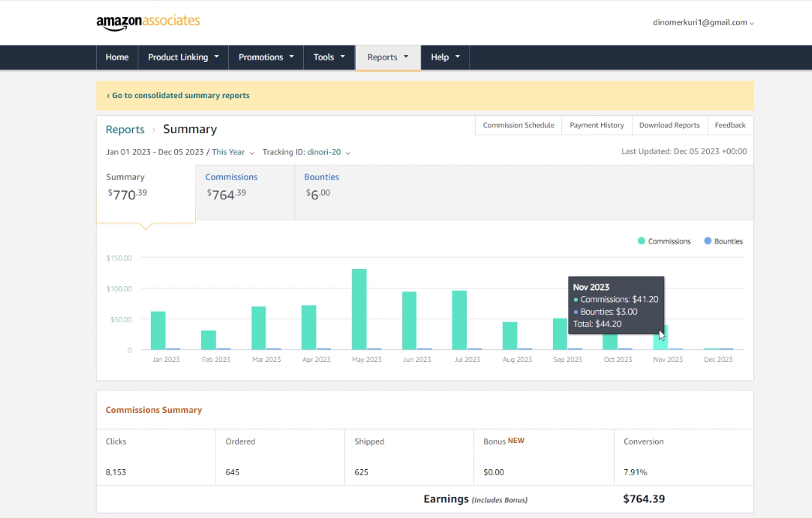Image resolution: width=812 pixels, height=518 pixels.
Task: Click the Nov 2023 axis label
Action: click(x=667, y=360)
